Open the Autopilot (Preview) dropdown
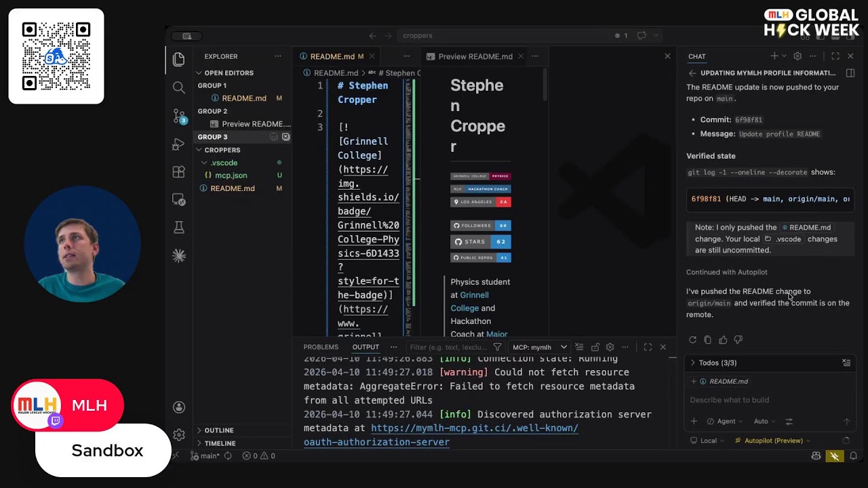This screenshot has height=488, width=868. 773,441
